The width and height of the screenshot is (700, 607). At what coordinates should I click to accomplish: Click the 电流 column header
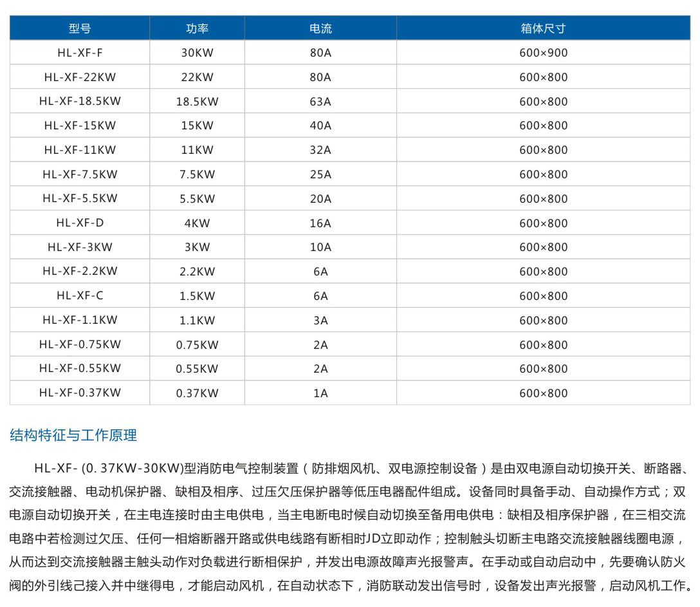click(320, 28)
